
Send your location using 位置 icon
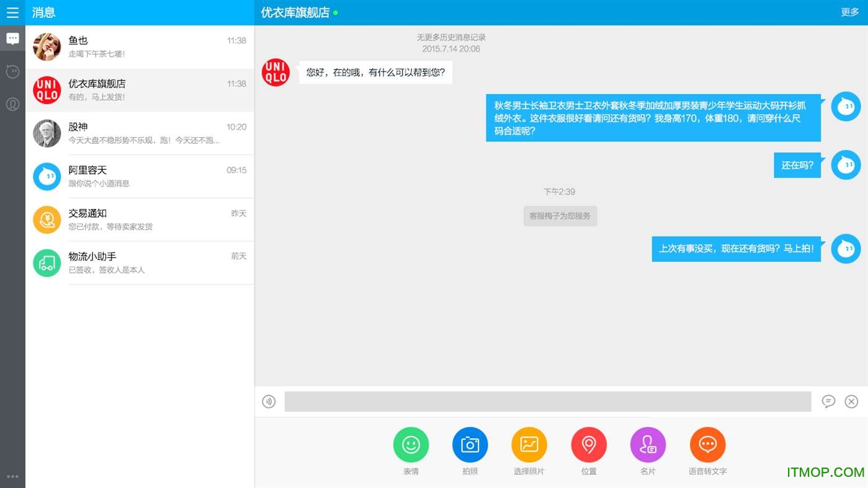point(588,444)
